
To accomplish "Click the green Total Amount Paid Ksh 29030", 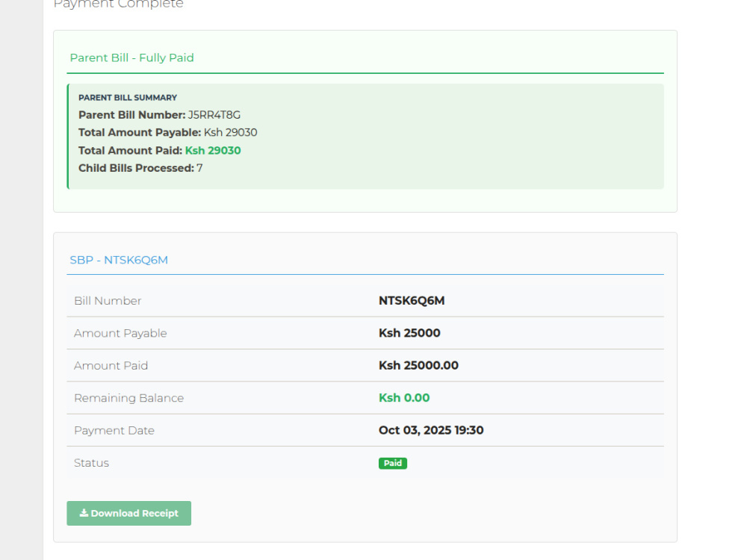I will [x=213, y=151].
